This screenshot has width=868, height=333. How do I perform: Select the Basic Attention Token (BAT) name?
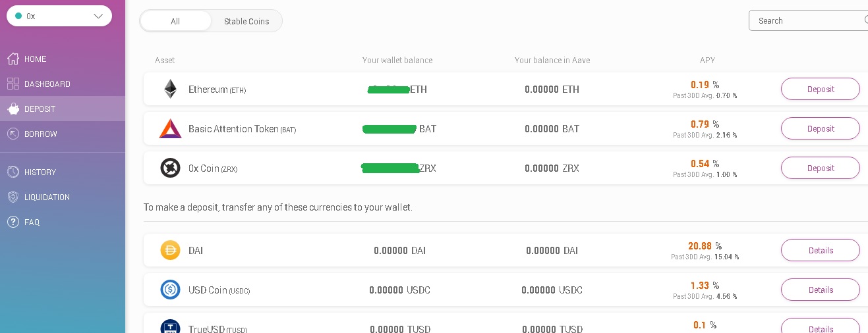242,129
